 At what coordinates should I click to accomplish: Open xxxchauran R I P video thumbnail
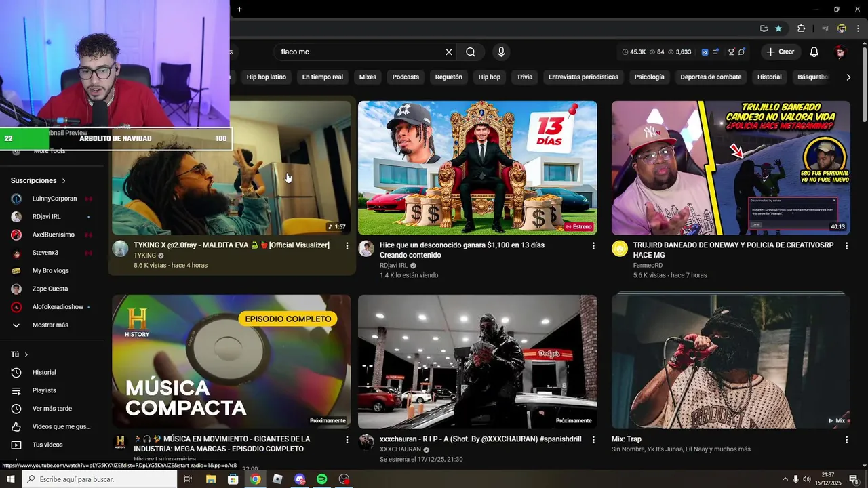click(477, 361)
